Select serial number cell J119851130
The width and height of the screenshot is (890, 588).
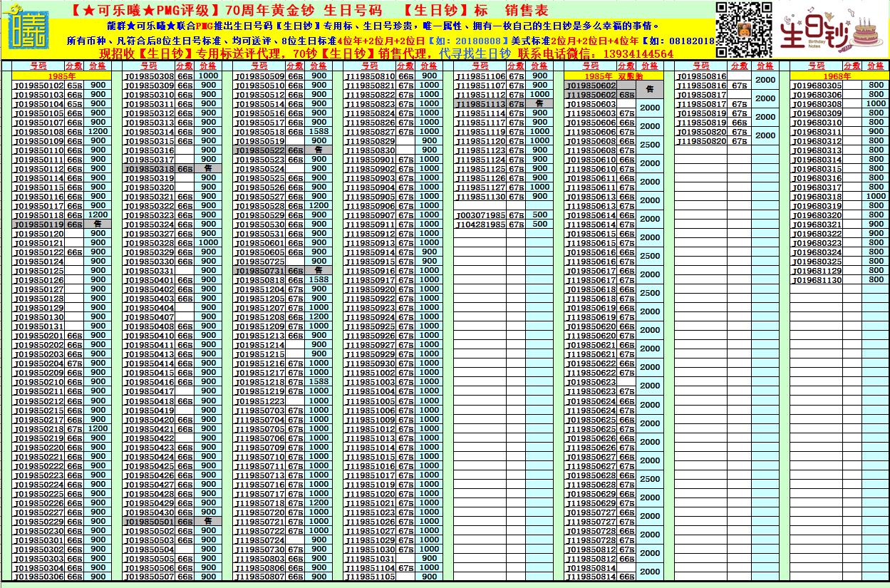[x=480, y=197]
